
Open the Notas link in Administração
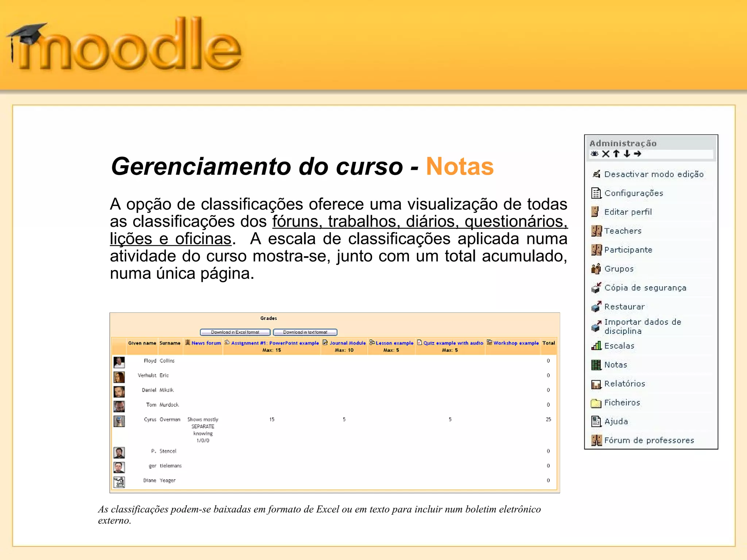(616, 365)
